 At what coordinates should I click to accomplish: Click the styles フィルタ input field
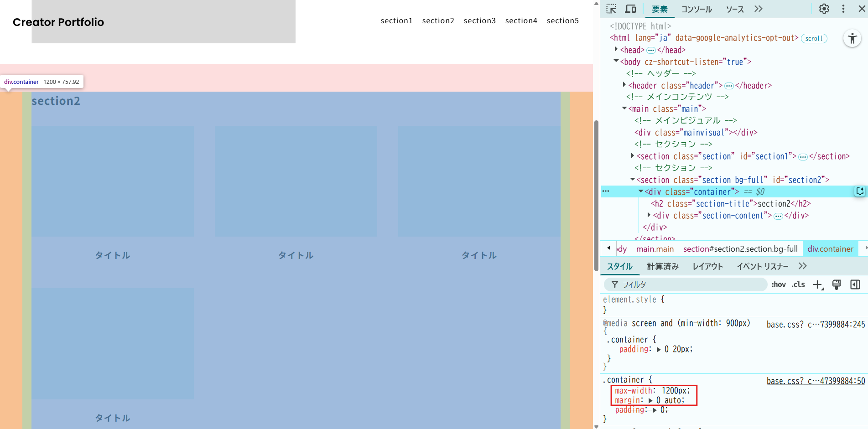pos(689,285)
